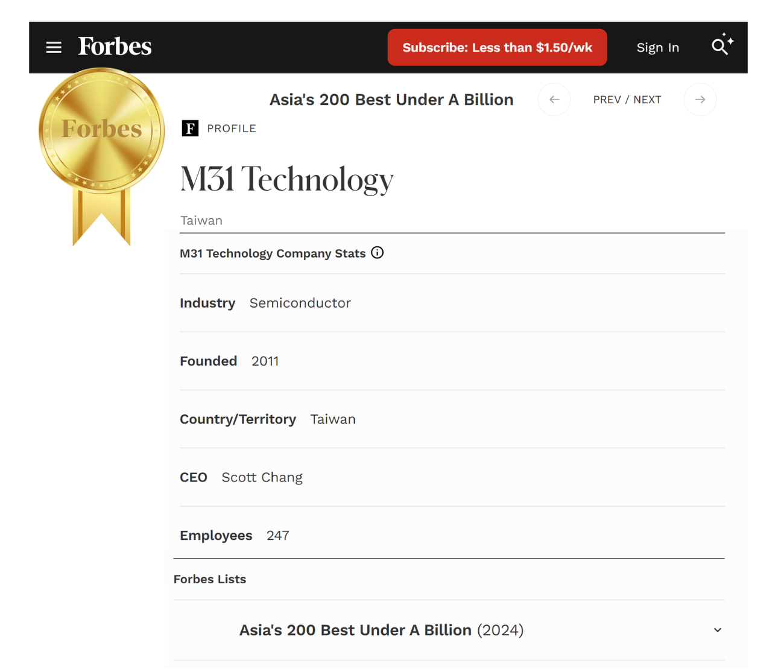
Task: Click Subscribe: Less than $1.50/wk button
Action: [x=497, y=48]
